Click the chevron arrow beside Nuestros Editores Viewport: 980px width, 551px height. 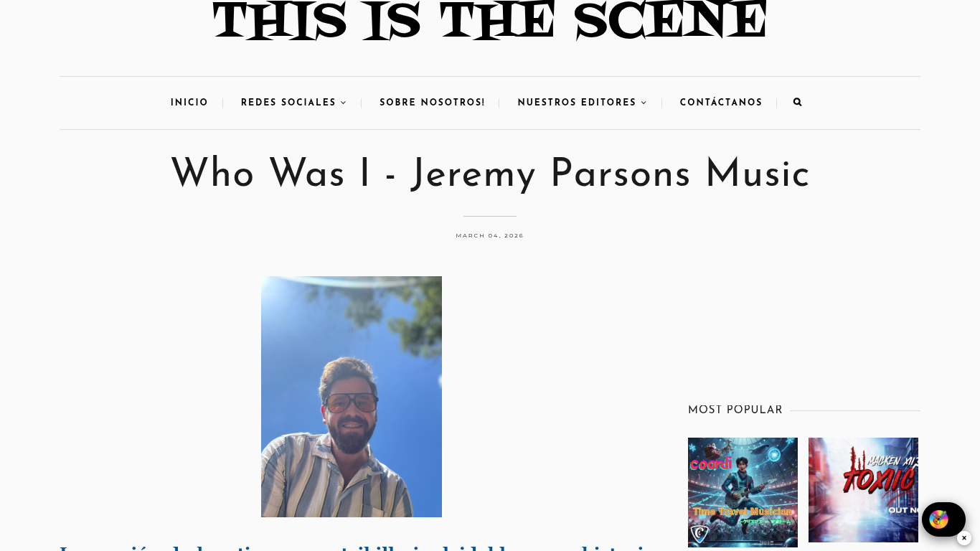[644, 103]
